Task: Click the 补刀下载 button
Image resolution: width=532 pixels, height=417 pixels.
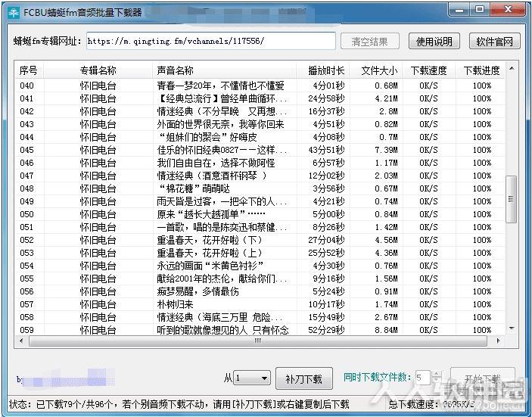Action: click(x=304, y=378)
